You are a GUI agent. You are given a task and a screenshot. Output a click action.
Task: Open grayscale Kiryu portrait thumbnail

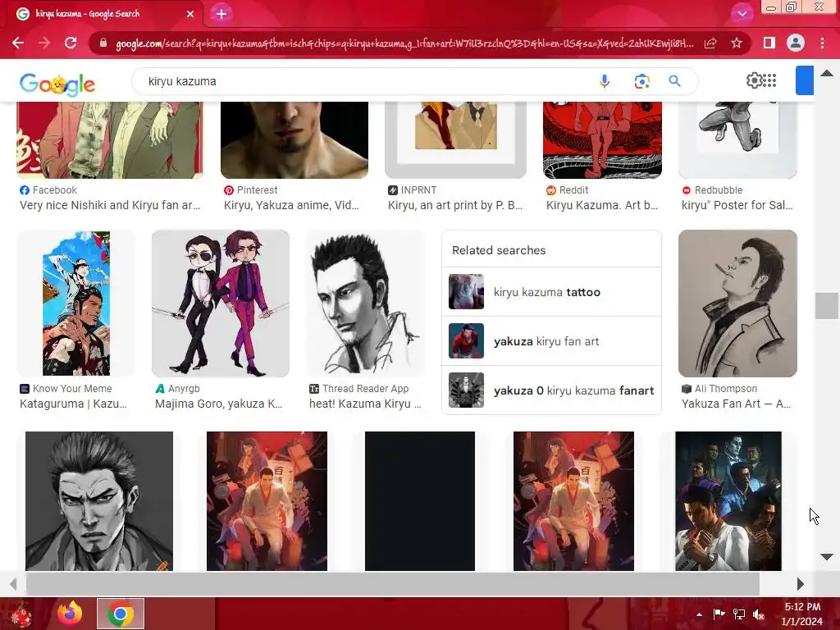click(99, 501)
